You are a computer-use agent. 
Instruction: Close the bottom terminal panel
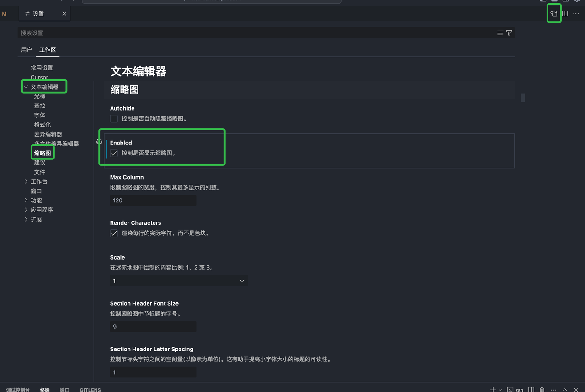tap(576, 390)
